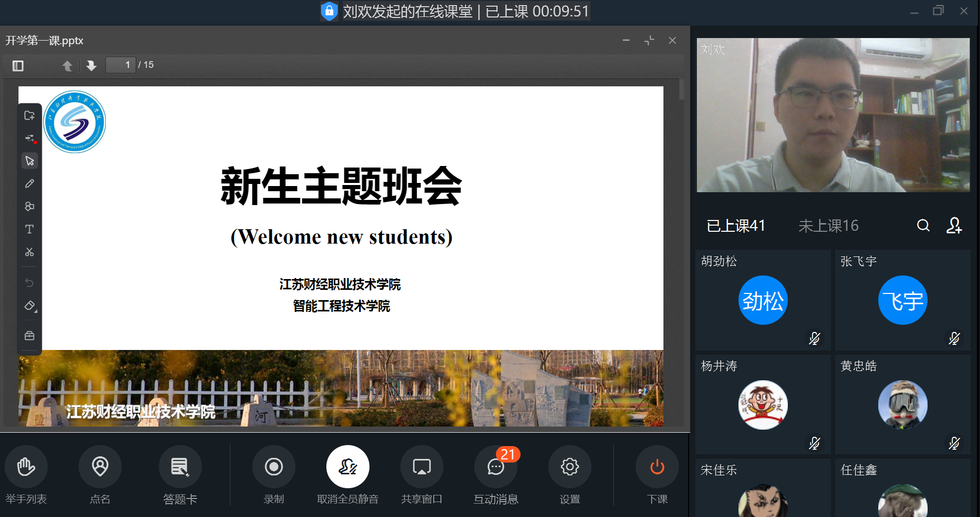
Task: Click 下课 to end class
Action: click(x=657, y=467)
